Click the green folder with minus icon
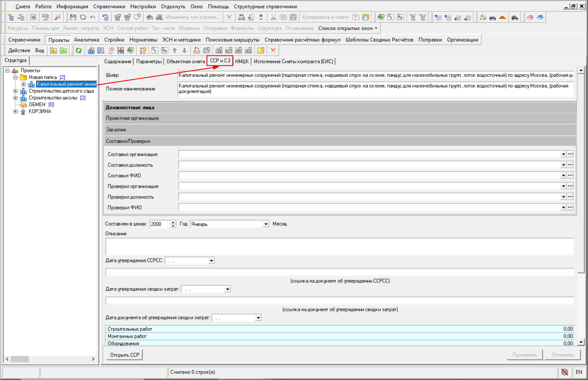Screen dimensions: 588x380 pyautogui.click(x=63, y=51)
